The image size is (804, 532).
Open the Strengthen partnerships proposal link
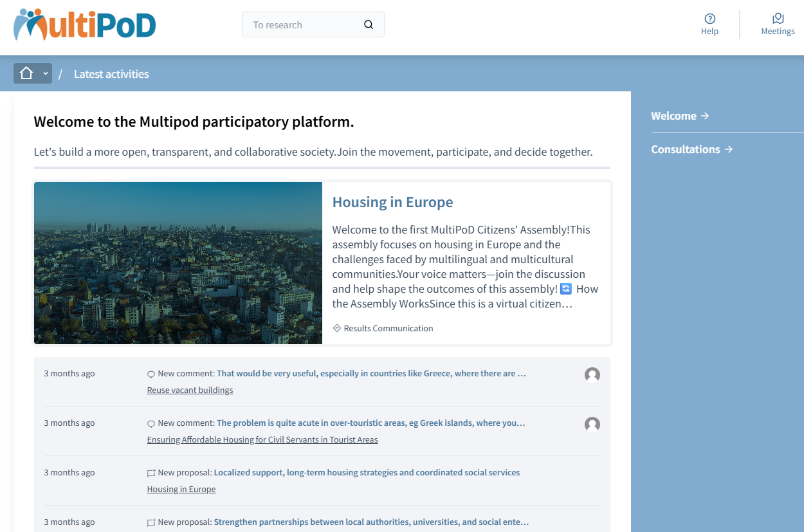(370, 522)
